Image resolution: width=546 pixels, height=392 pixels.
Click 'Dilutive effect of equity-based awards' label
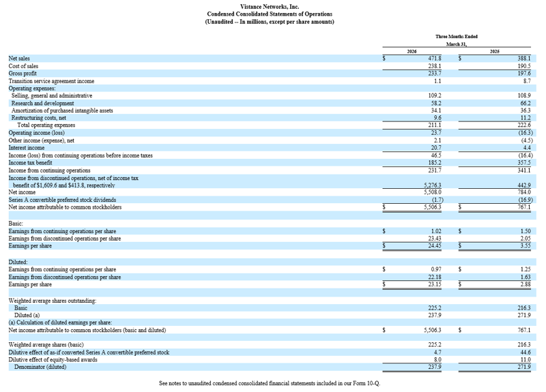53,360
